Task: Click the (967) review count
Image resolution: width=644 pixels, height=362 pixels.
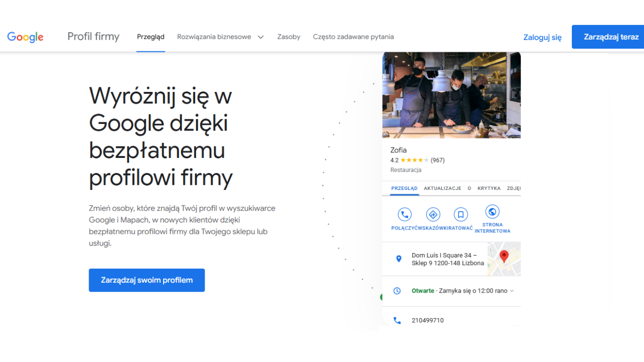Action: [x=438, y=160]
